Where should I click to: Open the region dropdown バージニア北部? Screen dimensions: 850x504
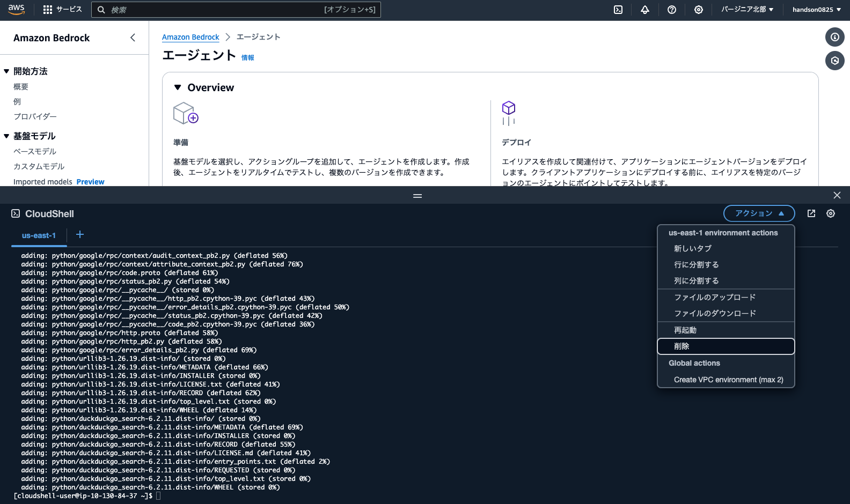pos(747,10)
